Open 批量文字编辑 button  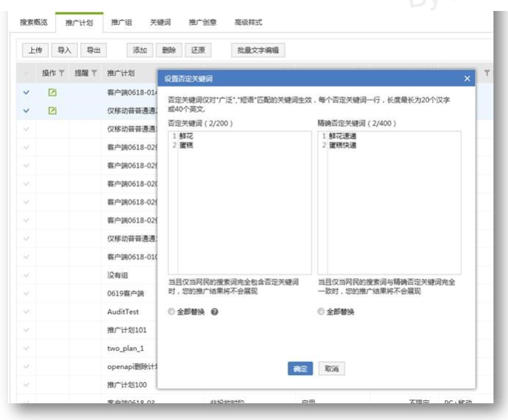coord(258,50)
